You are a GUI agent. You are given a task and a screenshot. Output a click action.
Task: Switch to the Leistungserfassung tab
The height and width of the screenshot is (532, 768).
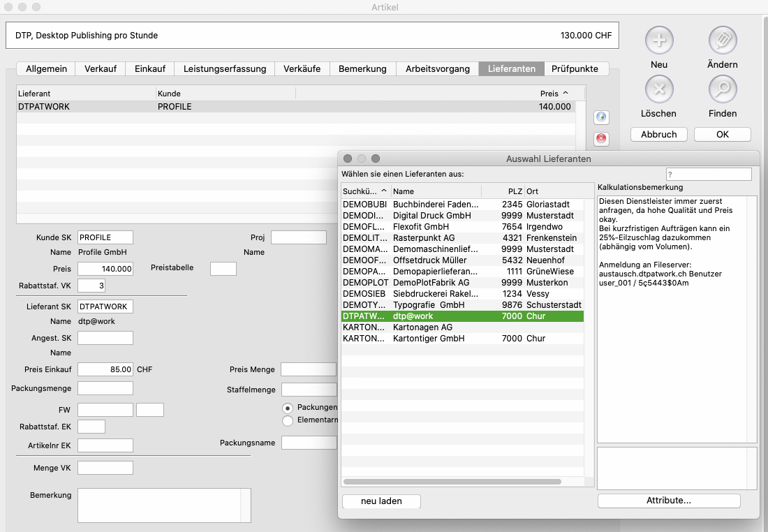point(224,68)
